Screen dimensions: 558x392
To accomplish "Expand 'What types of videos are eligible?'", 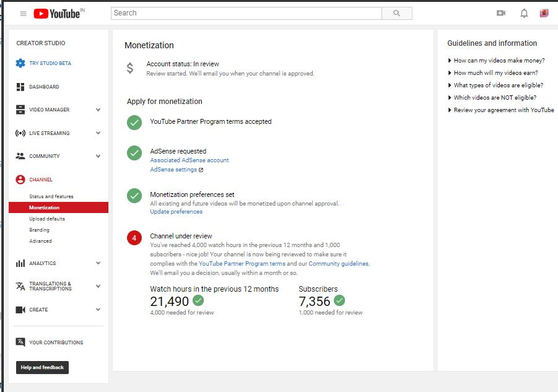I will [495, 85].
